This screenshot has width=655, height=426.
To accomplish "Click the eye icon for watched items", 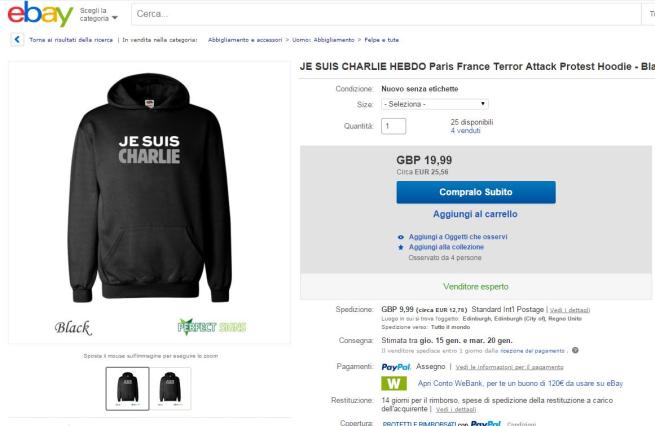I will pos(401,236).
